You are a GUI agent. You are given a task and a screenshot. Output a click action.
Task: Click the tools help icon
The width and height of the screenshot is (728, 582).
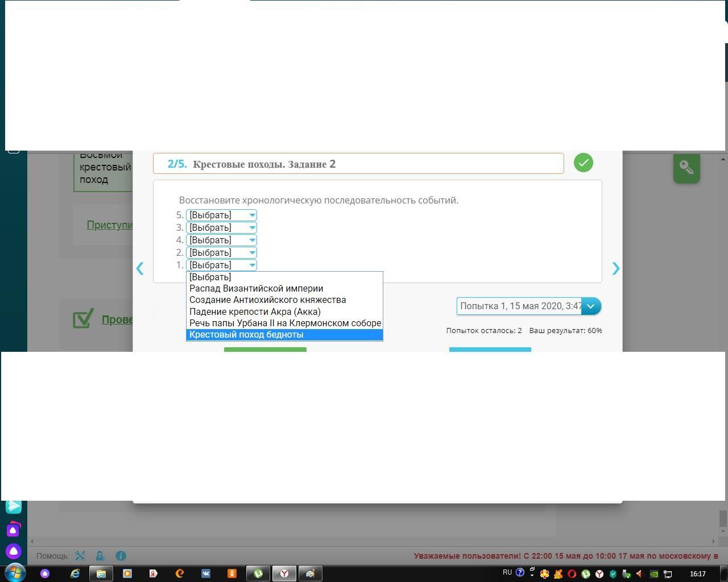click(80, 556)
